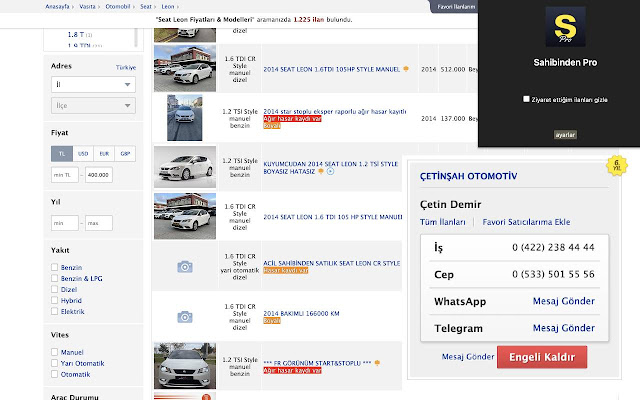Send Telegram message via Mesaj Gönder
Viewport: 640px width, 400px height.
[564, 328]
